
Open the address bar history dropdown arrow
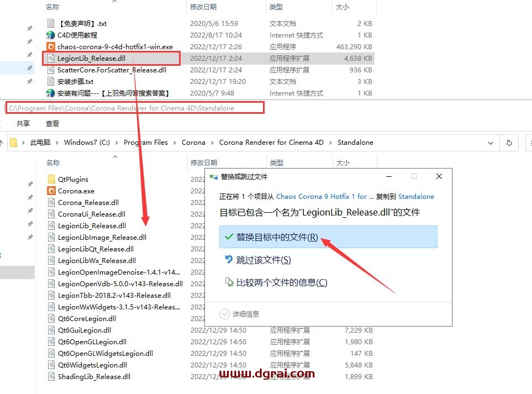490,143
